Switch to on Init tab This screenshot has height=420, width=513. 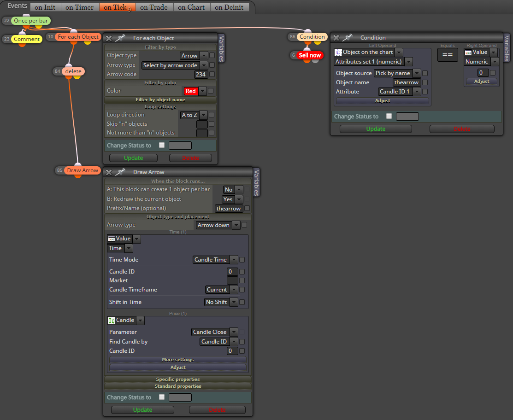[45, 7]
